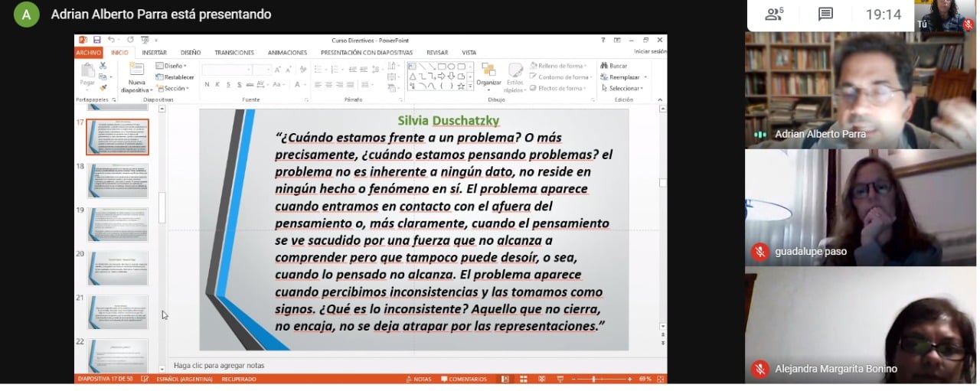Open the Diseño layout dropdown
980x391 pixels.
pyautogui.click(x=171, y=66)
